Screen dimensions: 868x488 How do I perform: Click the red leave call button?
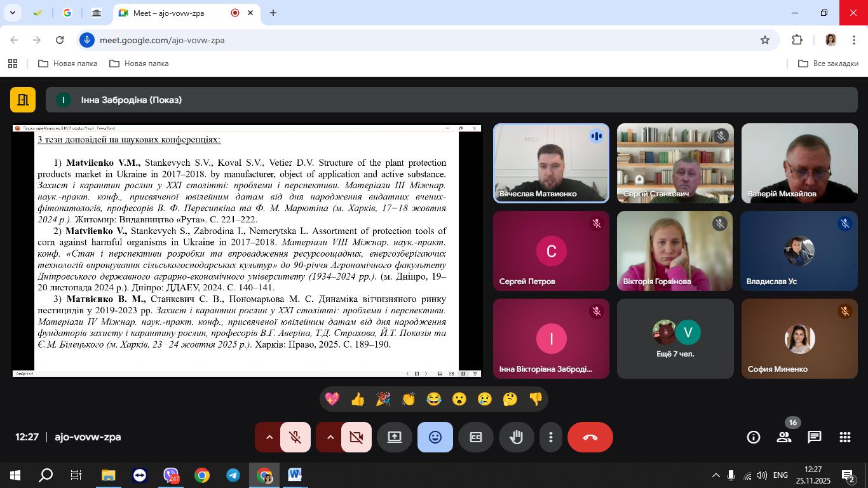click(590, 437)
